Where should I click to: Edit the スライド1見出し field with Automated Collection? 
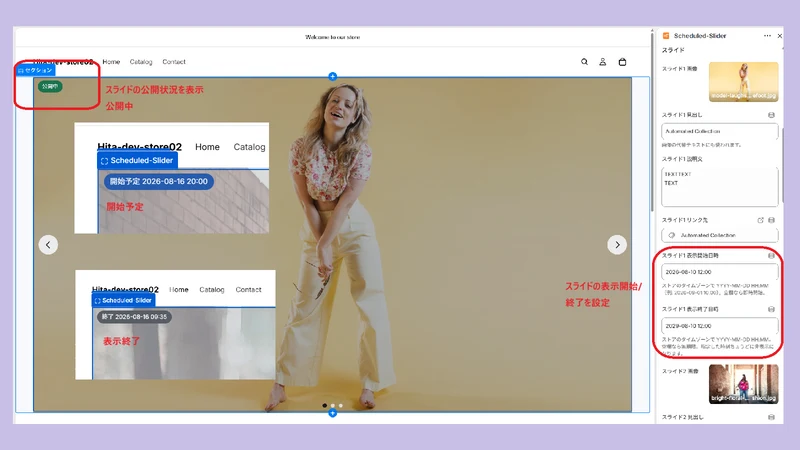[x=719, y=131]
